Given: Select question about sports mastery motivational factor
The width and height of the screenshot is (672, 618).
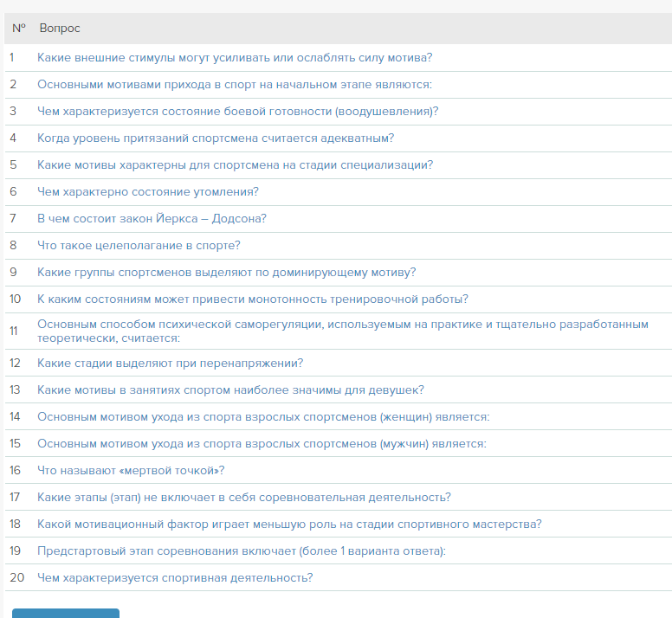Looking at the screenshot, I should coord(289,525).
